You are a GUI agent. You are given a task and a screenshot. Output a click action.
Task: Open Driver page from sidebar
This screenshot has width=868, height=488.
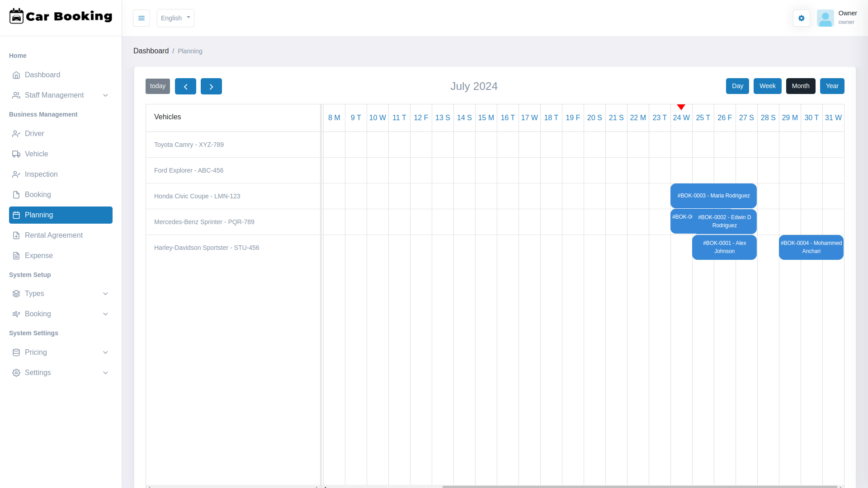[34, 134]
